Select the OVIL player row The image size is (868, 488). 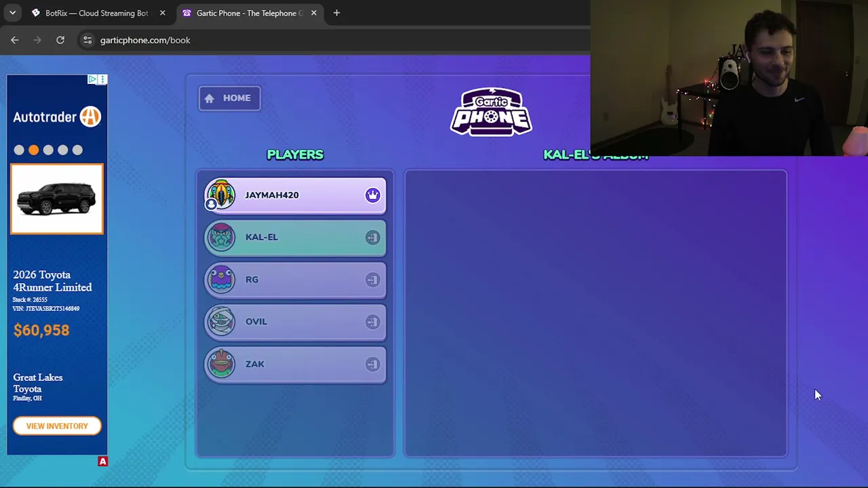pos(296,323)
